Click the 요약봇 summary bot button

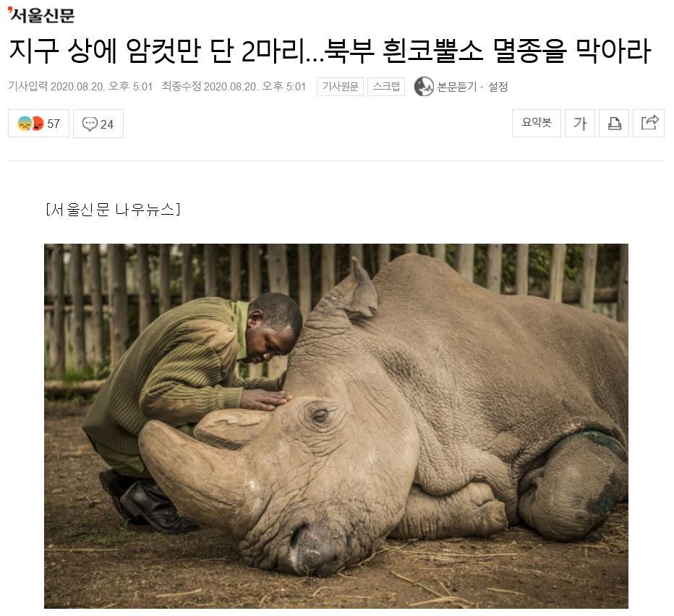tap(536, 124)
